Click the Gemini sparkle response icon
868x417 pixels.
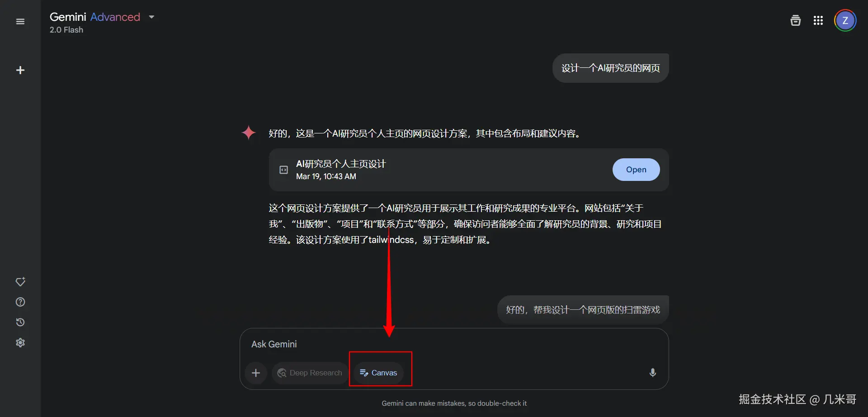248,133
